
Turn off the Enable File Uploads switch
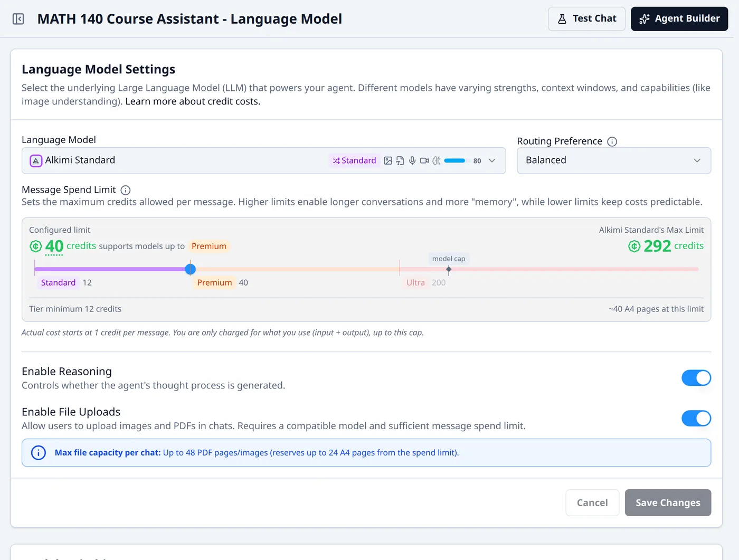click(x=696, y=419)
